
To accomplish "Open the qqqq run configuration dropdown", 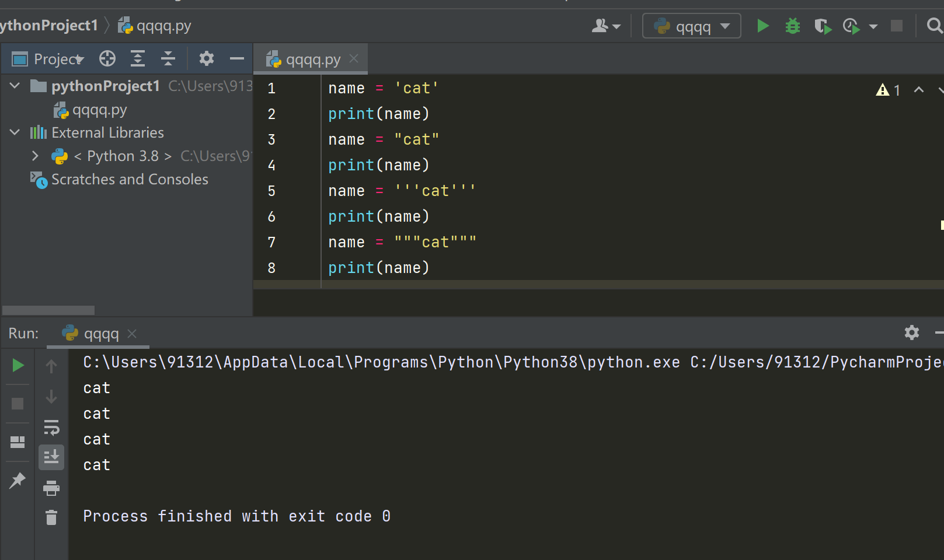I will [691, 26].
